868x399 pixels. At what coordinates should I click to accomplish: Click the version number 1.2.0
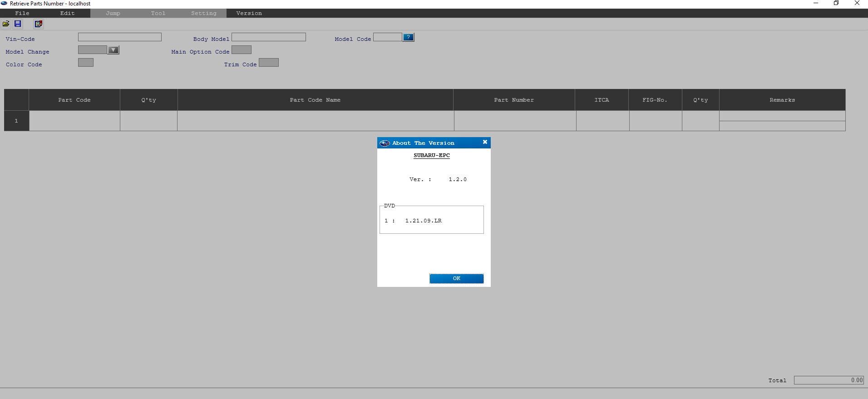point(458,179)
